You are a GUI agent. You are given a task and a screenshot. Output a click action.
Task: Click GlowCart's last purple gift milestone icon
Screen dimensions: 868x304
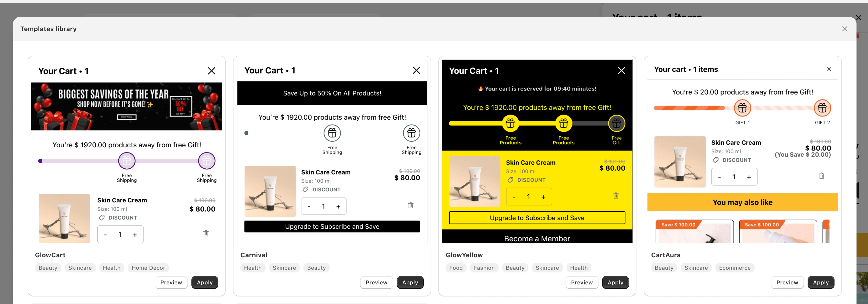(207, 161)
